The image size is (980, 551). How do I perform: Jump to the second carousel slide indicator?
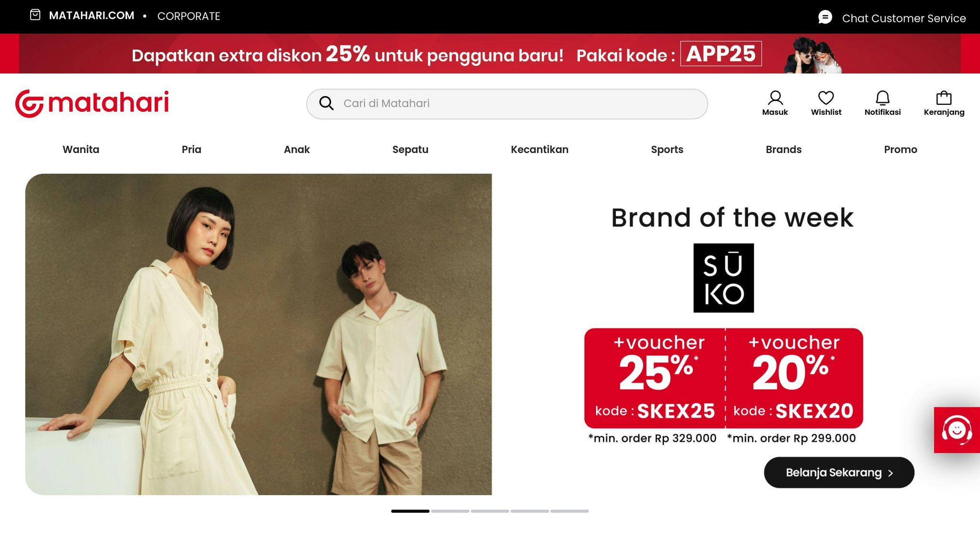coord(450,511)
